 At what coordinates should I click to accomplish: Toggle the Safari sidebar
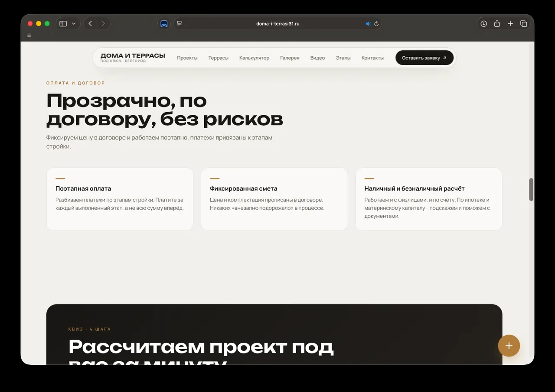[x=63, y=24]
